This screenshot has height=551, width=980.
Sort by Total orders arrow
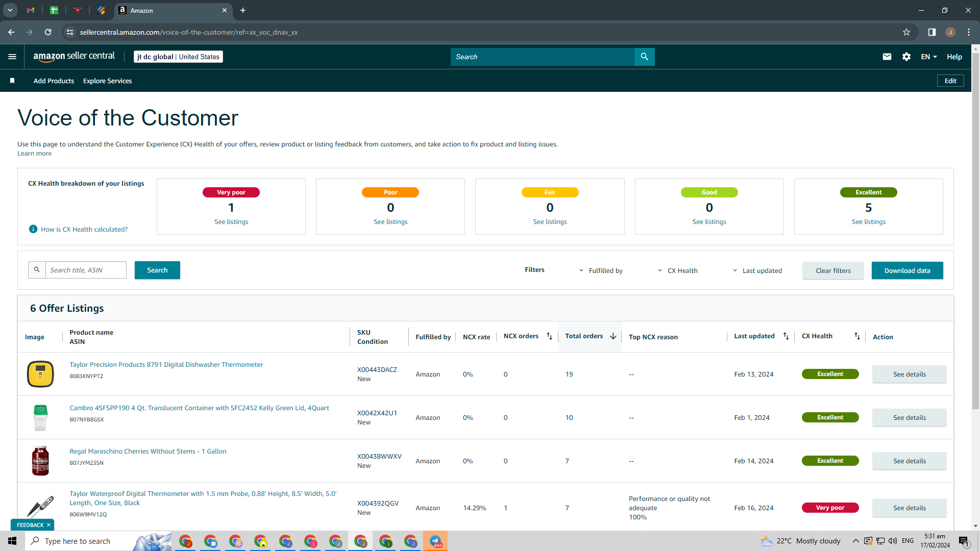pos(613,336)
